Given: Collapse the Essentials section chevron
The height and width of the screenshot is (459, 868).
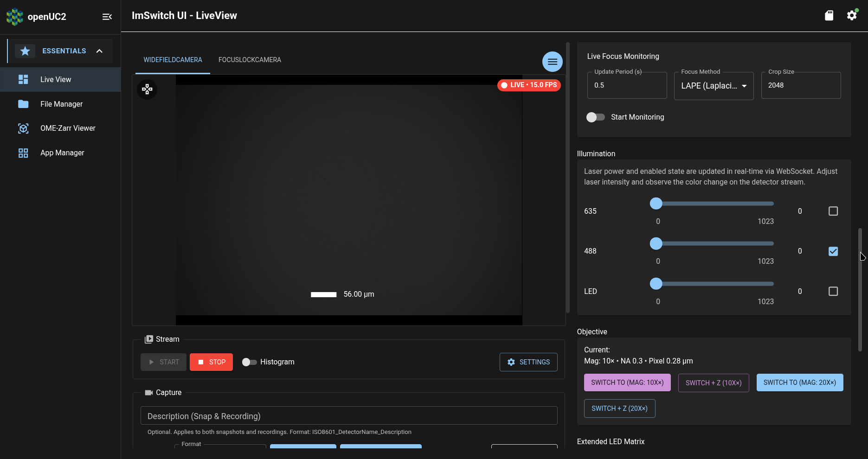Looking at the screenshot, I should 99,51.
